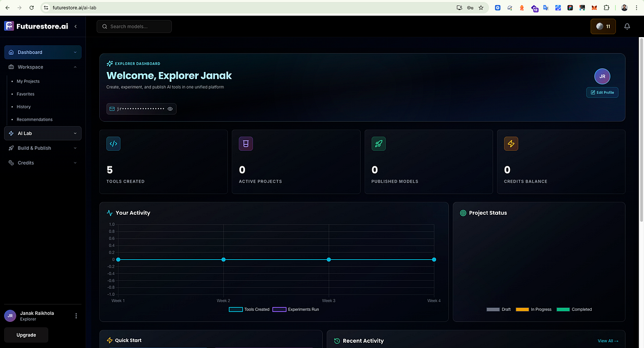Click the Week 1 data point
This screenshot has height=348, width=644.
pyautogui.click(x=118, y=259)
